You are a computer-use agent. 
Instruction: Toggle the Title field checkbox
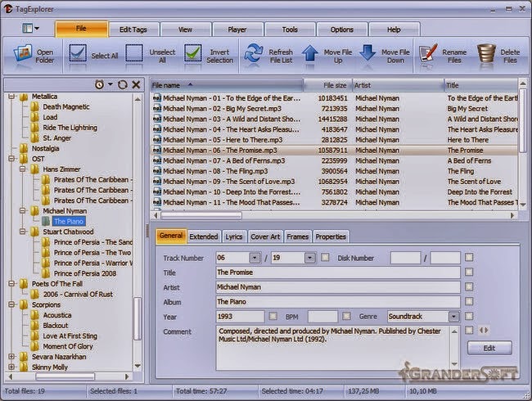coord(469,272)
